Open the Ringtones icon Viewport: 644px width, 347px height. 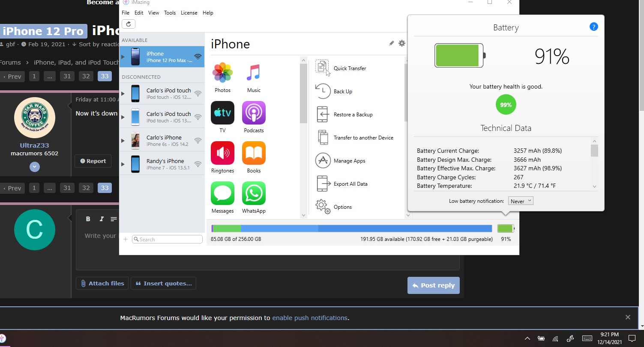point(222,153)
